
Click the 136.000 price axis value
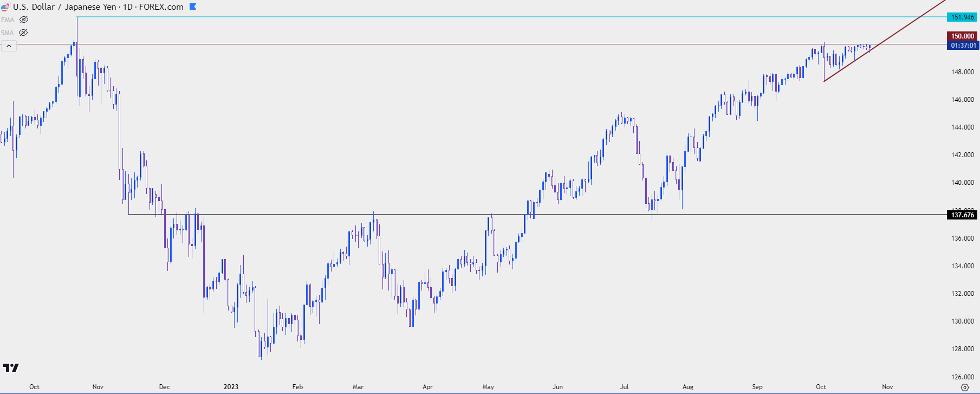click(x=963, y=238)
